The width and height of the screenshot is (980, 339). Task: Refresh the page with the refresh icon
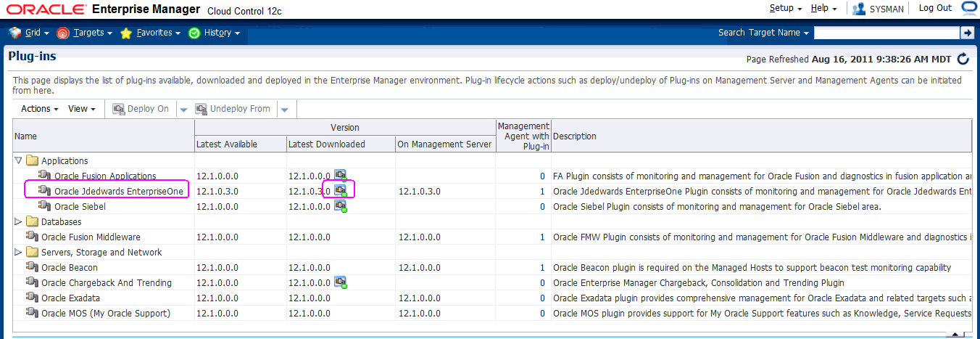coord(963,59)
